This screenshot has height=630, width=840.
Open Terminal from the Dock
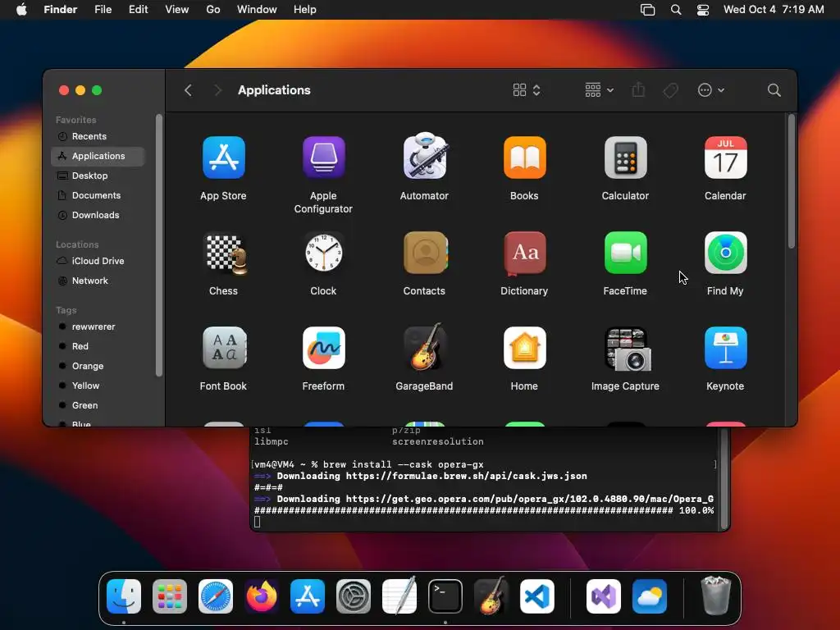pos(445,596)
